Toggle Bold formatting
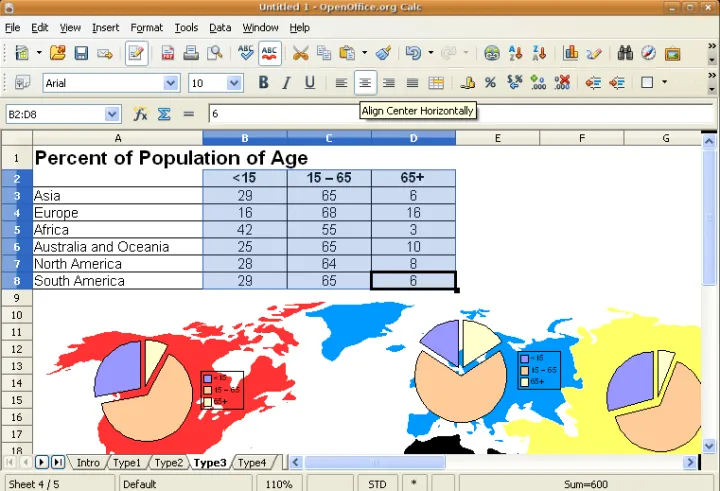The image size is (720, 491). 264,83
